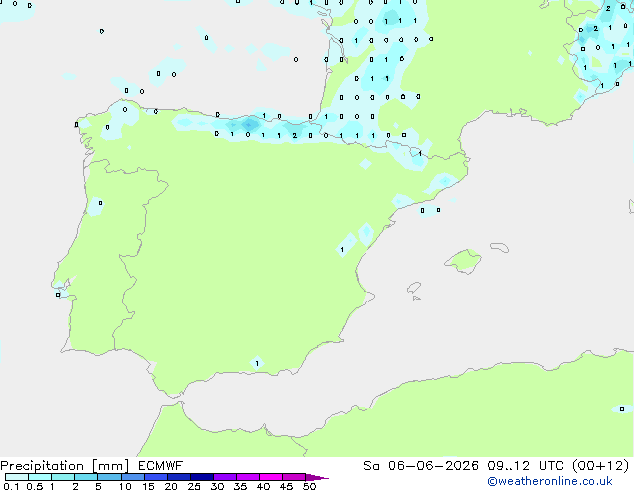The height and width of the screenshot is (490, 634).
Task: Pick the legend swatch between 30 and 35
Action: pos(225,477)
